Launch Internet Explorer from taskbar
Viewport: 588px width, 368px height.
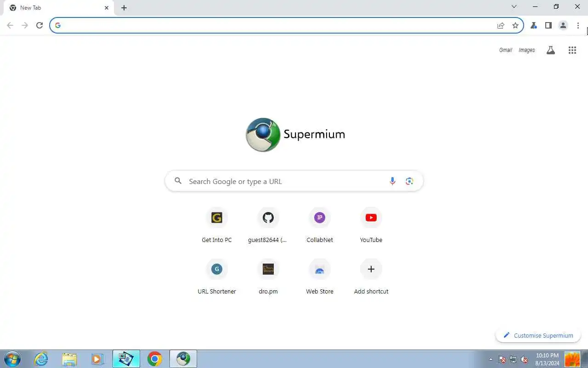coord(41,359)
